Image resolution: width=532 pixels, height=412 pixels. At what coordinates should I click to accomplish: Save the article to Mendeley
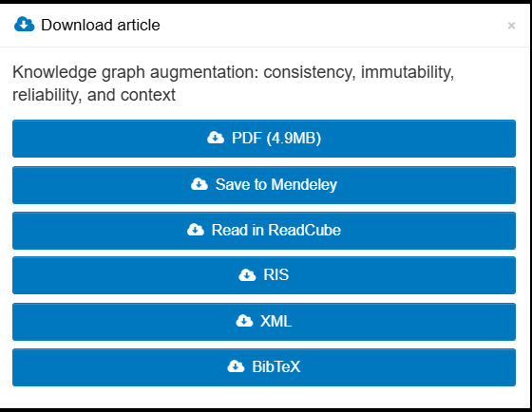pos(264,185)
